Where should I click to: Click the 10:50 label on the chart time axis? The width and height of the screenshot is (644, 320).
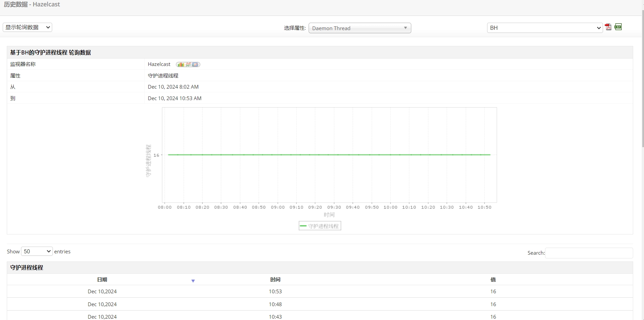pyautogui.click(x=484, y=207)
